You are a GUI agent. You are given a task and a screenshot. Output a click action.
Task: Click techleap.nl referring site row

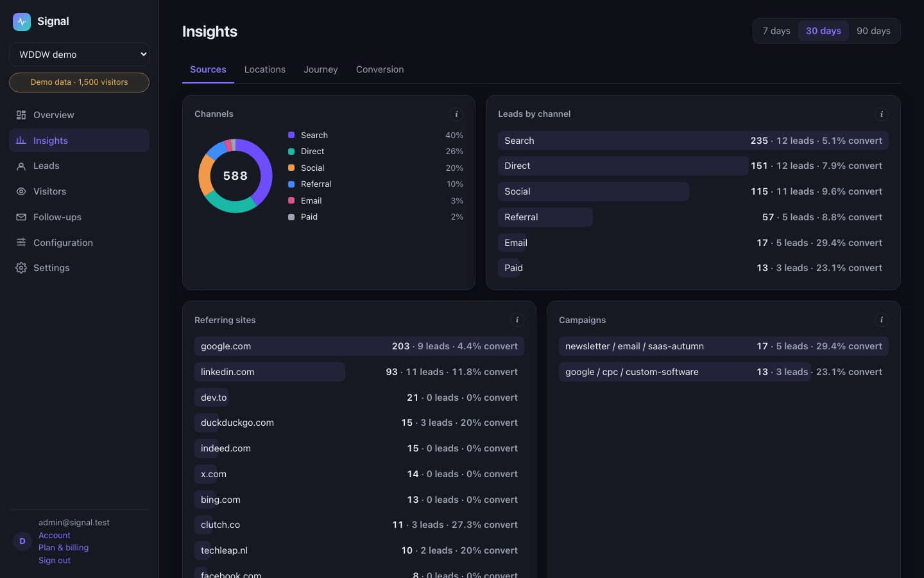click(x=359, y=550)
